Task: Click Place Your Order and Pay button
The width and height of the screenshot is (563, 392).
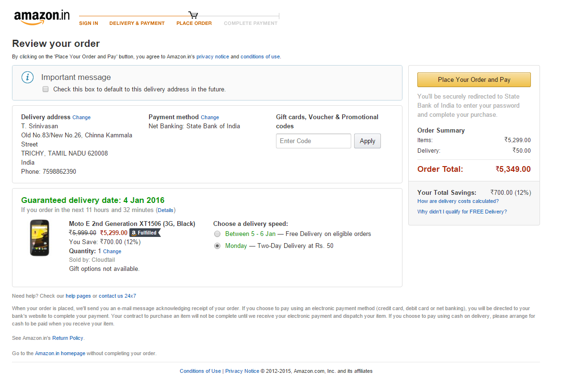Action: coord(474,79)
